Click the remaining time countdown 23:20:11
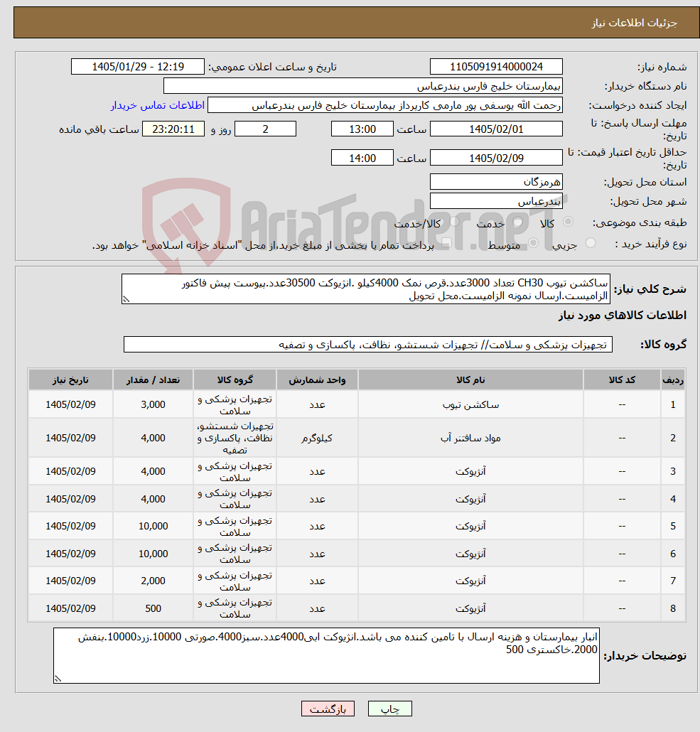Image resolution: width=700 pixels, height=732 pixels. pos(173,129)
